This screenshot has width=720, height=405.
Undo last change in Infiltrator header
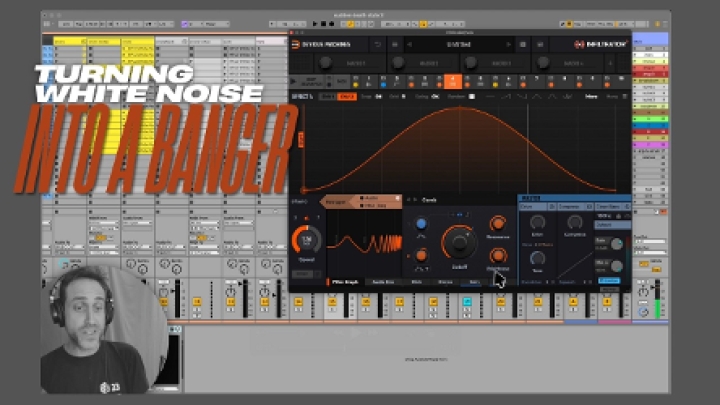[377, 45]
